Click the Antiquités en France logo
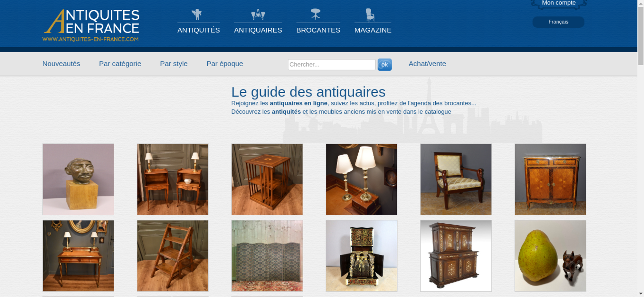644x297 pixels. click(x=91, y=25)
